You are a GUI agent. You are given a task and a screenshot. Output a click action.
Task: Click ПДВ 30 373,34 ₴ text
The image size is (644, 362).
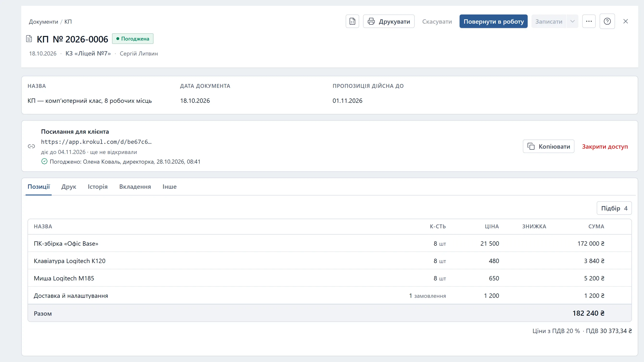[609, 331]
